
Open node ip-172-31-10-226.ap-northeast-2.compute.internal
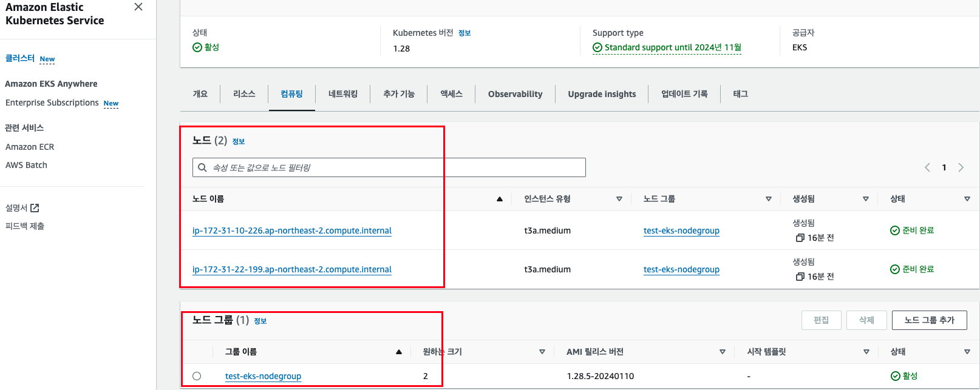pyautogui.click(x=292, y=230)
